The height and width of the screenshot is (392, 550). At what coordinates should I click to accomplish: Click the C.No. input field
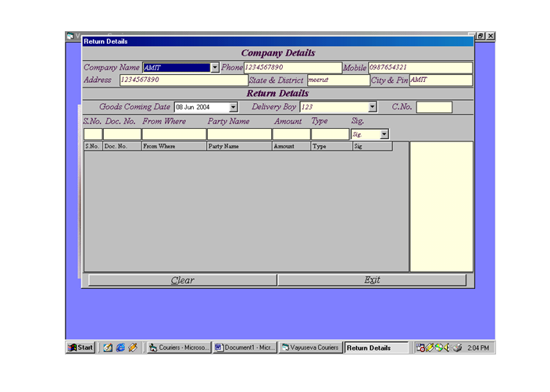click(x=434, y=107)
